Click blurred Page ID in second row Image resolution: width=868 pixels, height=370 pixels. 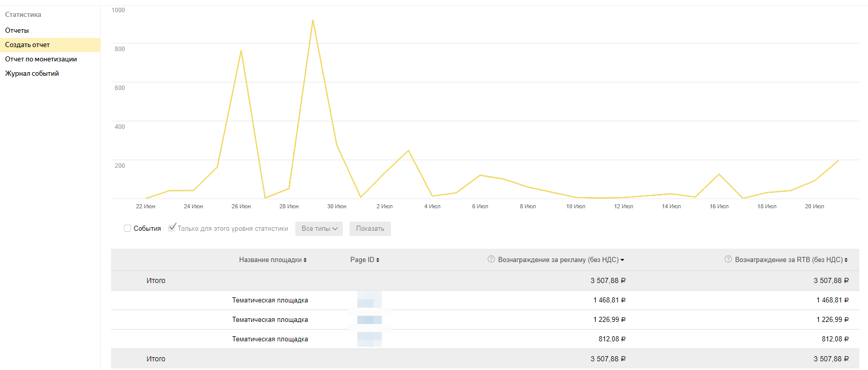click(x=369, y=320)
